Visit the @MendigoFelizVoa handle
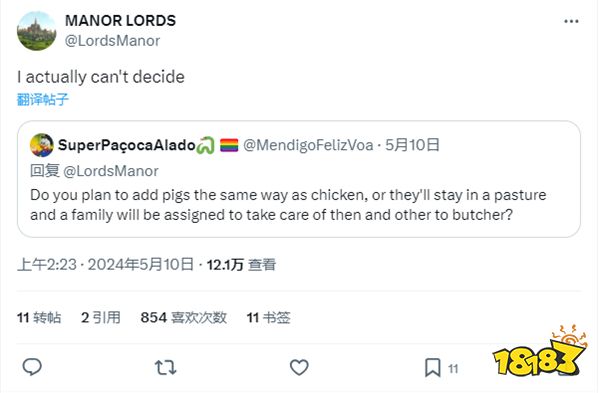 pos(308,145)
